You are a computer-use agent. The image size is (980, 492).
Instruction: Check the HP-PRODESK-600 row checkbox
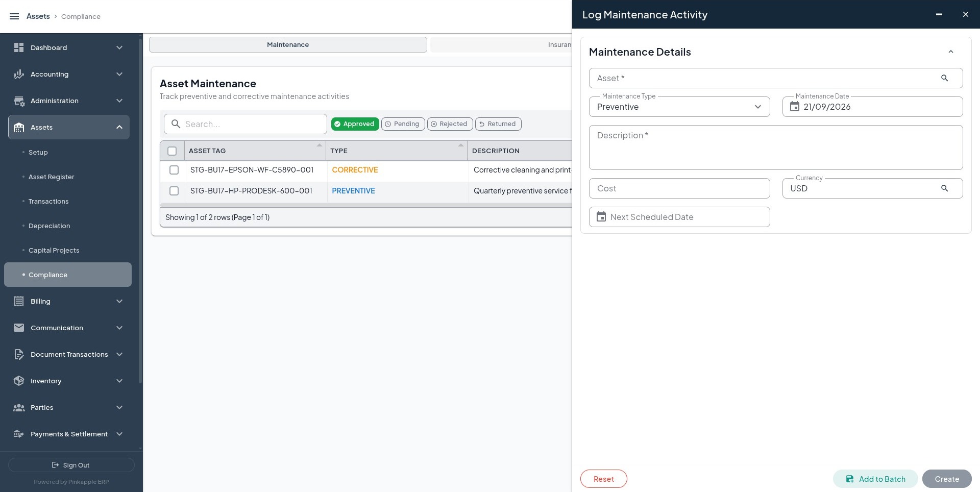pyautogui.click(x=174, y=191)
